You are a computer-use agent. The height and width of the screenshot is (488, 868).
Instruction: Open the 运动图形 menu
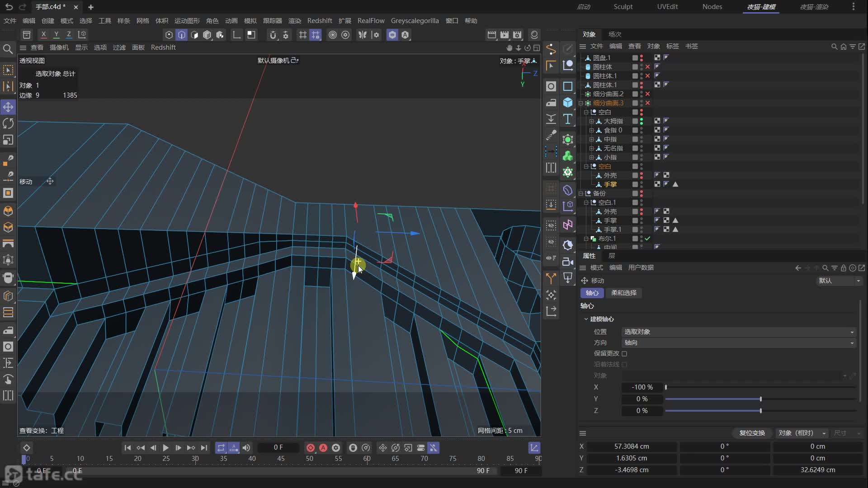(x=187, y=21)
